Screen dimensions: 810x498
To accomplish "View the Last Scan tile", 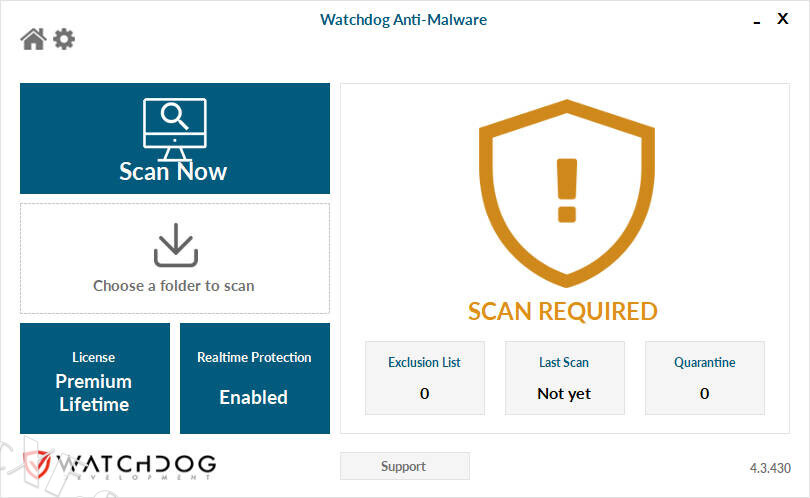I will point(564,377).
